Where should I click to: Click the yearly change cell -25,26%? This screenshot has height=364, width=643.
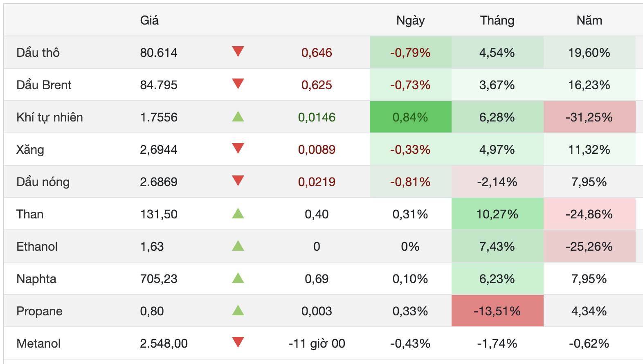coord(589,247)
